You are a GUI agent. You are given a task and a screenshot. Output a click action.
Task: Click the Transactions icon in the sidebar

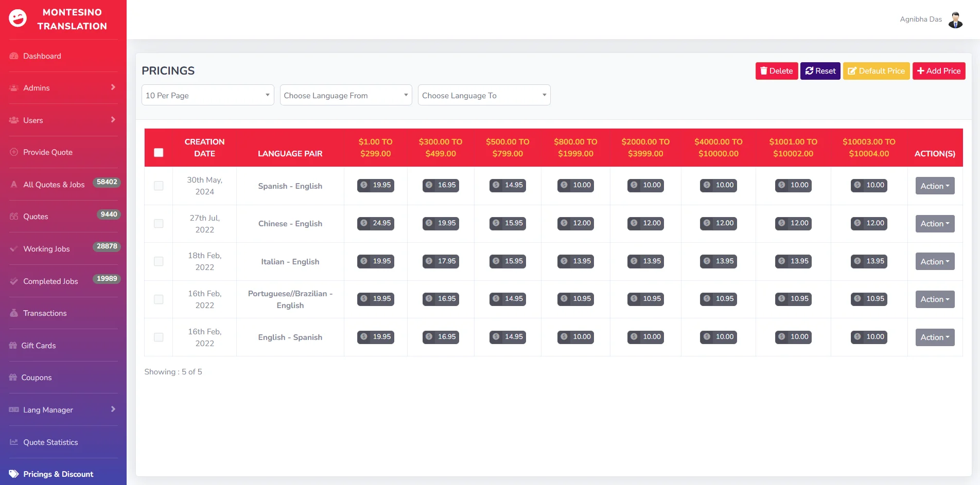(14, 313)
